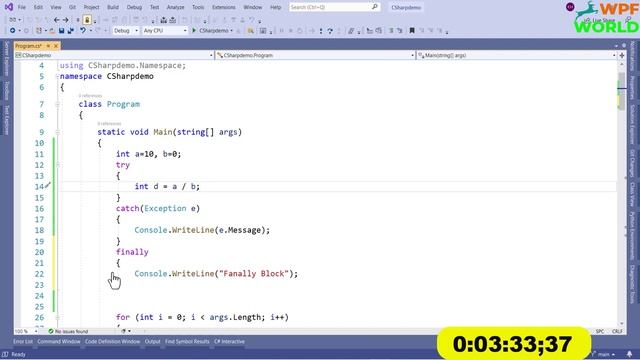Open the Tools menu
Screen dimensions: 640x360
click(198, 7)
